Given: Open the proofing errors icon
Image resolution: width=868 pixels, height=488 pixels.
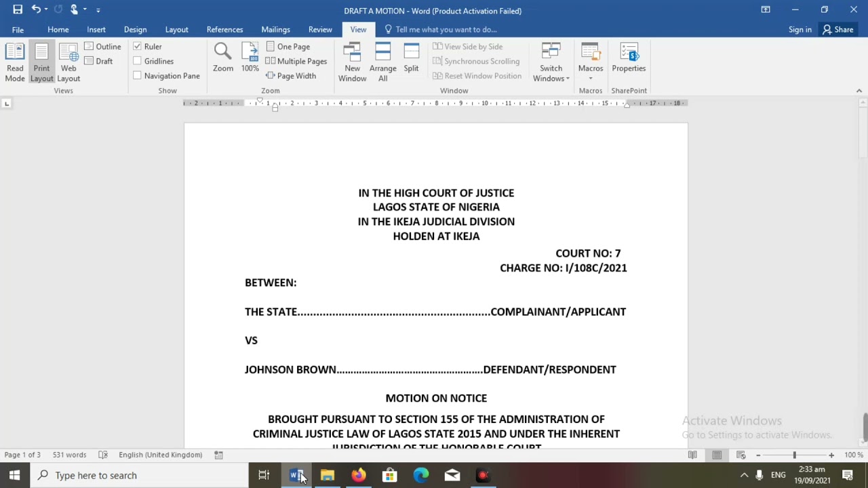Looking at the screenshot, I should (x=103, y=455).
